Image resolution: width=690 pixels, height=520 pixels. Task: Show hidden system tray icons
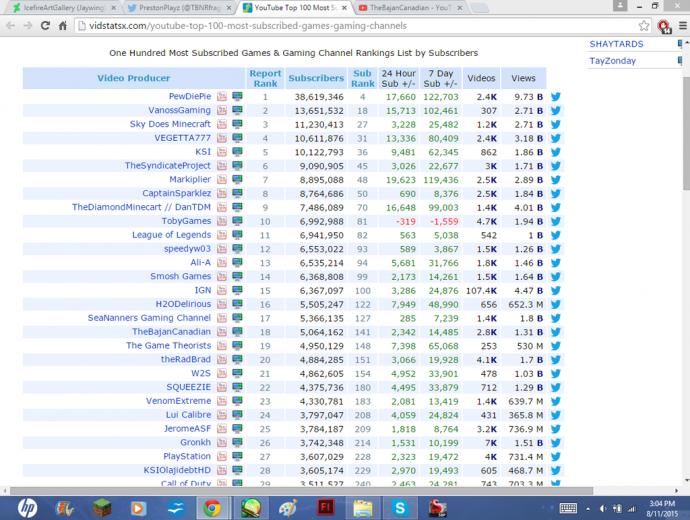click(x=588, y=509)
